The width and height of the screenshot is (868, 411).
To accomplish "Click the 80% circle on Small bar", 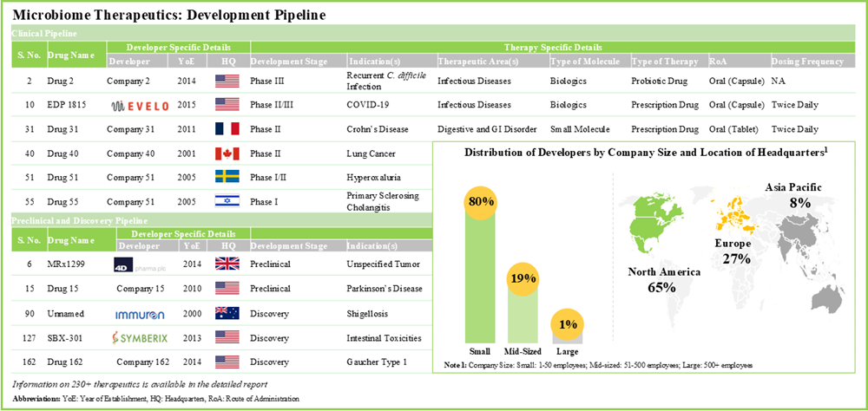I will click(483, 201).
